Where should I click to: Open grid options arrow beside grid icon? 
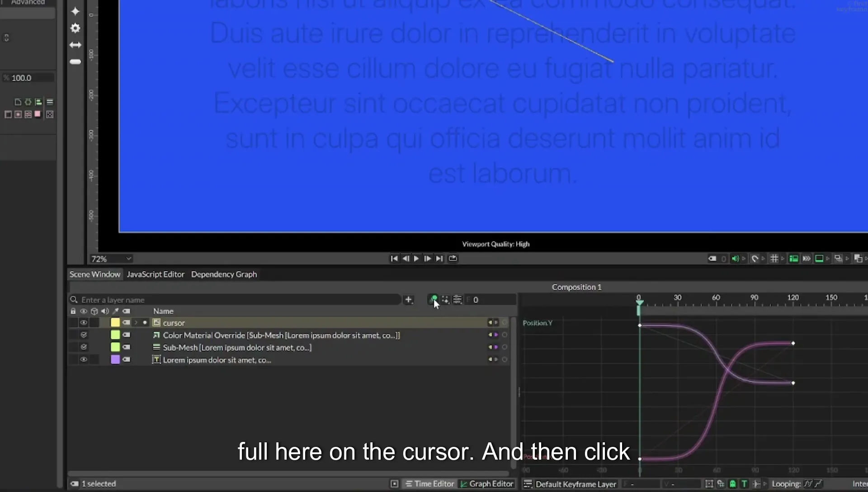783,259
